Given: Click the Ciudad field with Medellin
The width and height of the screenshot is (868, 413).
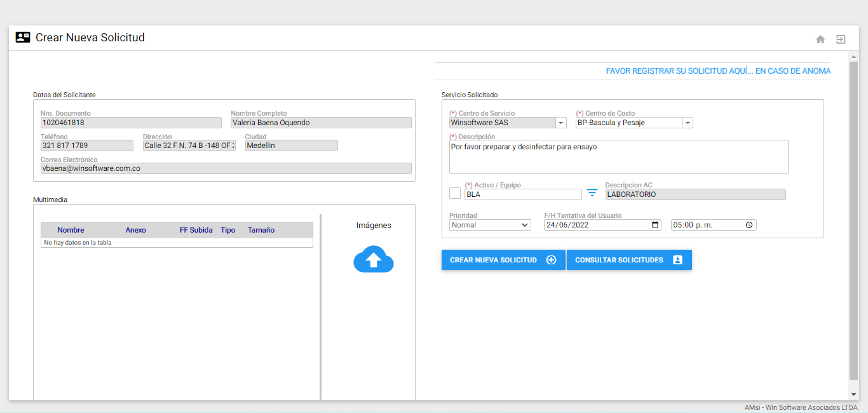Looking at the screenshot, I should 291,146.
